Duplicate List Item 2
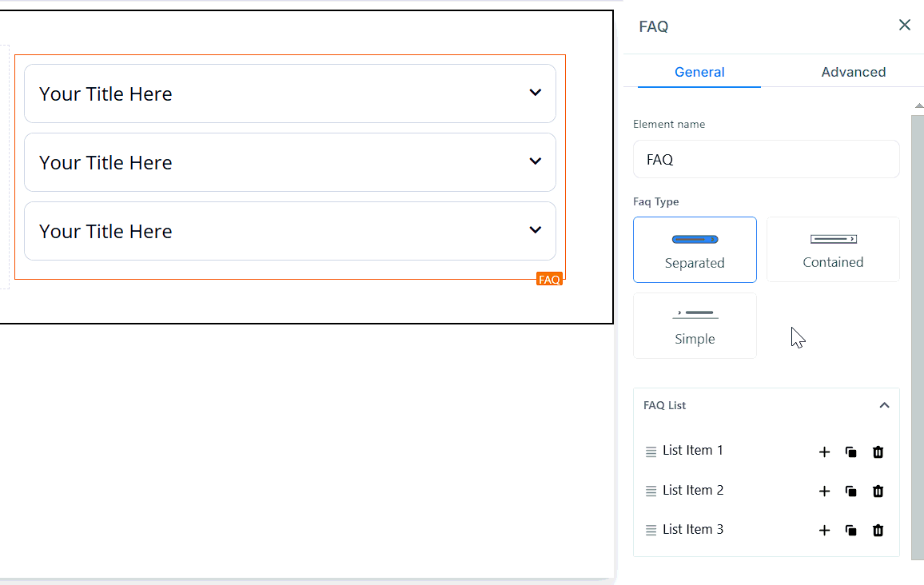924x585 pixels. tap(851, 491)
